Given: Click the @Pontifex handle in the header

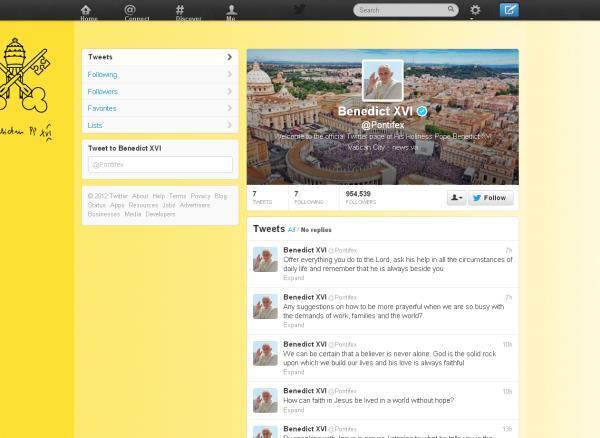Looking at the screenshot, I should [x=383, y=125].
